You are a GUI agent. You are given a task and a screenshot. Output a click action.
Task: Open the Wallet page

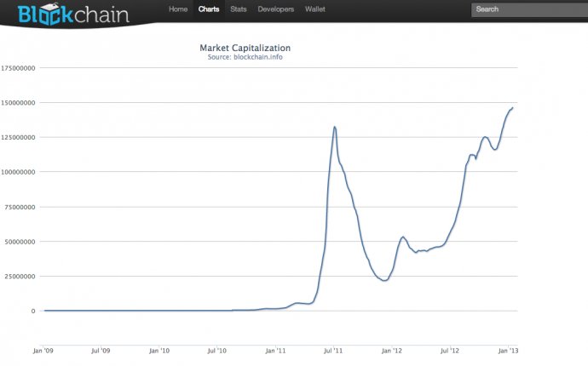(315, 9)
